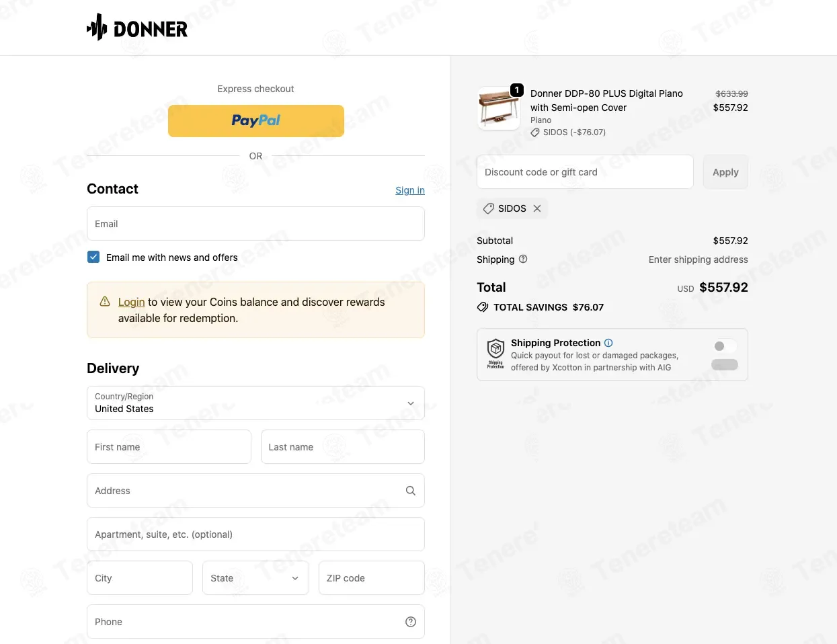Open Shipping Protection info icon

[608, 343]
